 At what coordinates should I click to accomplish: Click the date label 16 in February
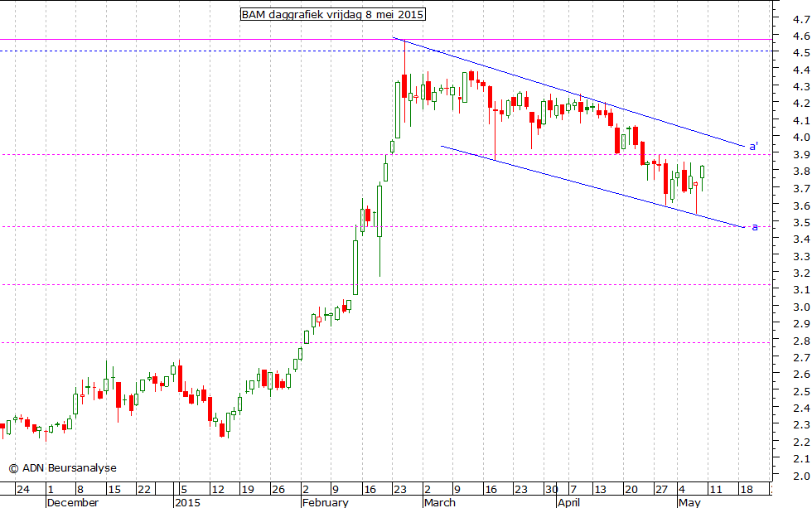click(370, 490)
